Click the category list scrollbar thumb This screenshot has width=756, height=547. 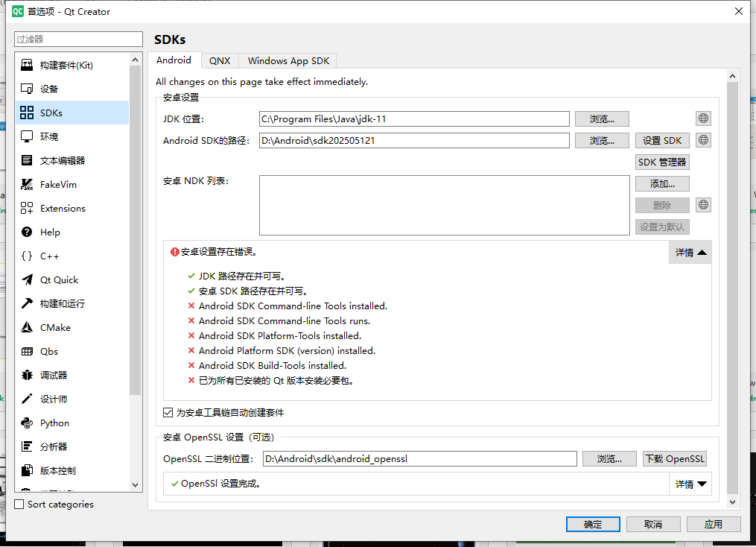click(x=135, y=230)
